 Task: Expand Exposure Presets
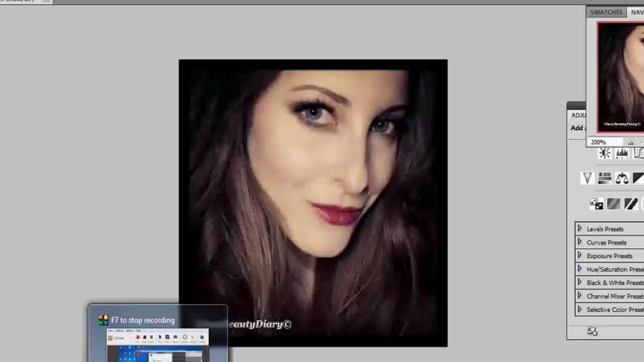tap(580, 255)
